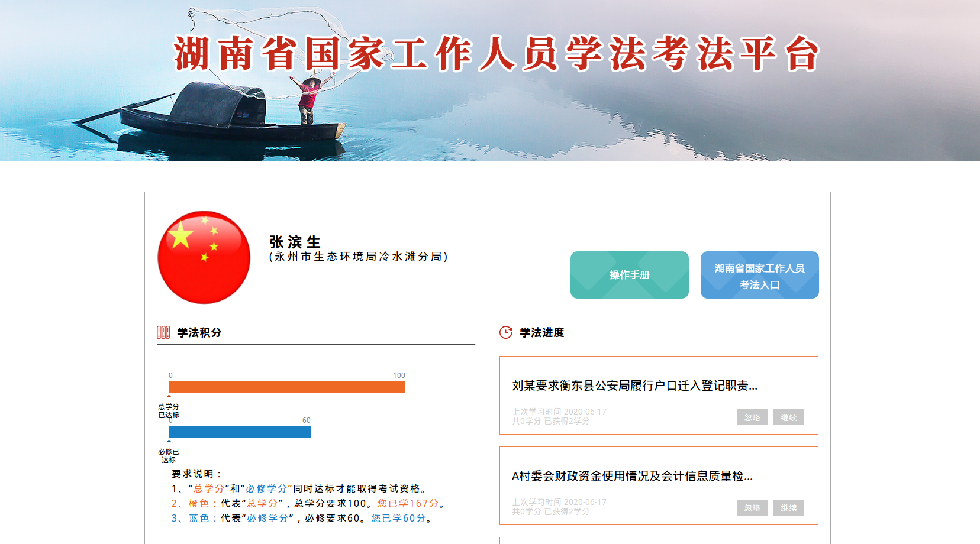Click 继续 on the 刘某要求衡东县 course
This screenshot has height=544, width=980.
point(789,417)
